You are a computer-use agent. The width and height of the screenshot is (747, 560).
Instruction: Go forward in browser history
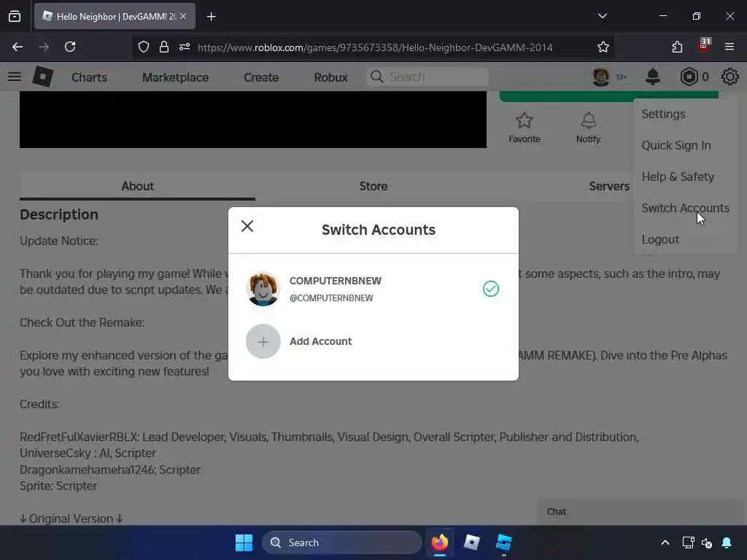(44, 47)
